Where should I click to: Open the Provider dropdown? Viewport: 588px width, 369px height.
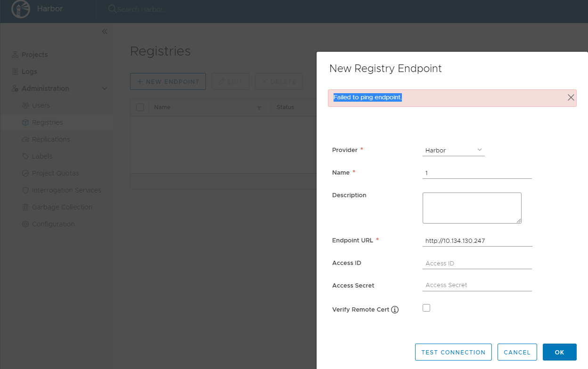point(453,150)
